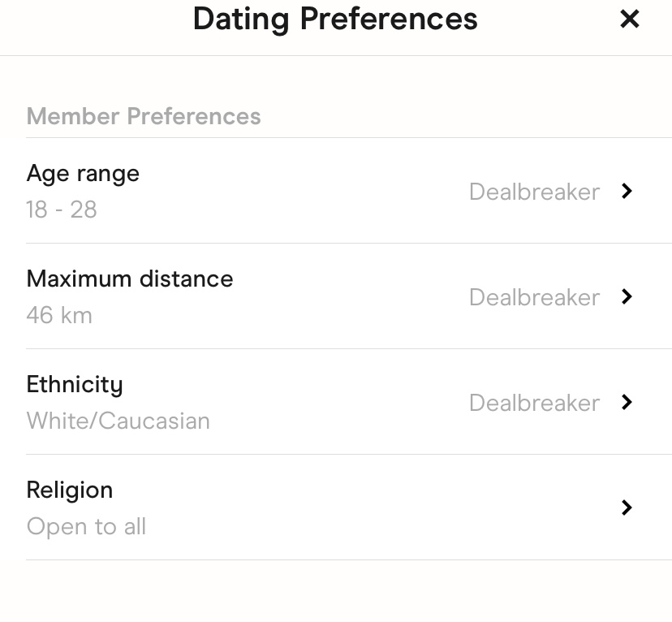Expand the Ethnicity row chevron arrow

pos(627,402)
